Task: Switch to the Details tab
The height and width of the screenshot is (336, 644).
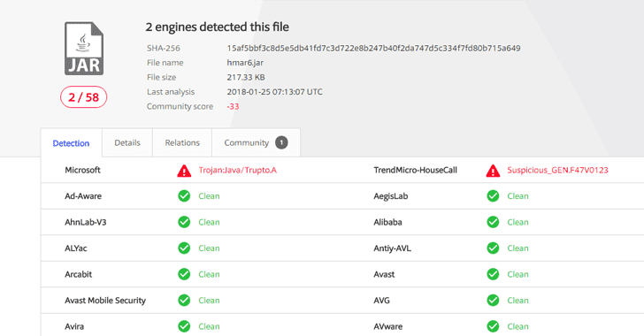Action: [x=127, y=142]
